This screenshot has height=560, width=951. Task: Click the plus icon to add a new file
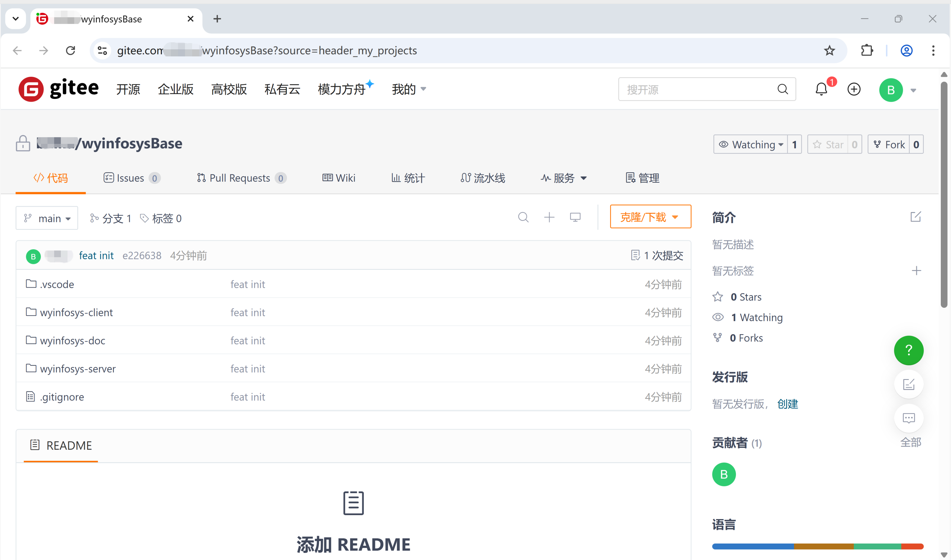click(x=549, y=217)
